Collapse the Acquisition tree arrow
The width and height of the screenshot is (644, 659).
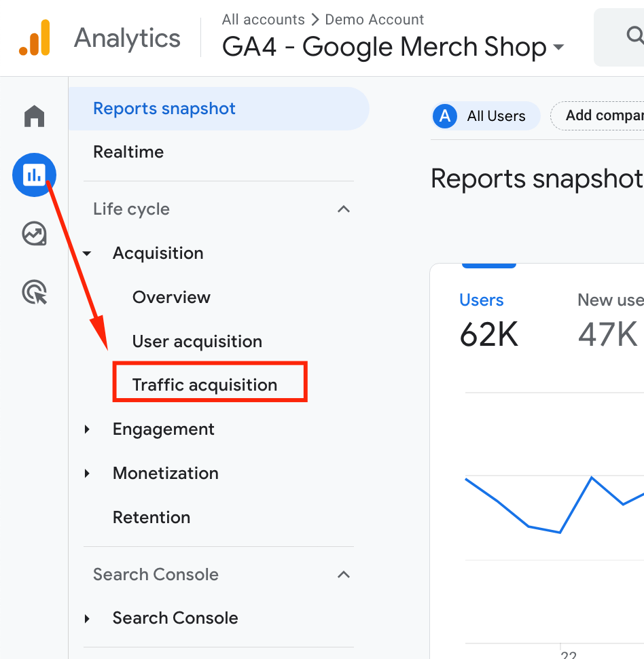pos(87,253)
